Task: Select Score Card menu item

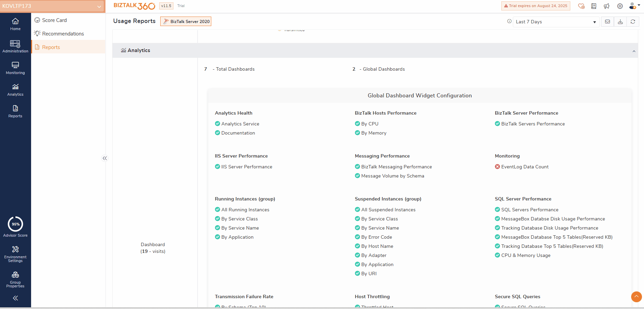Action: (54, 20)
